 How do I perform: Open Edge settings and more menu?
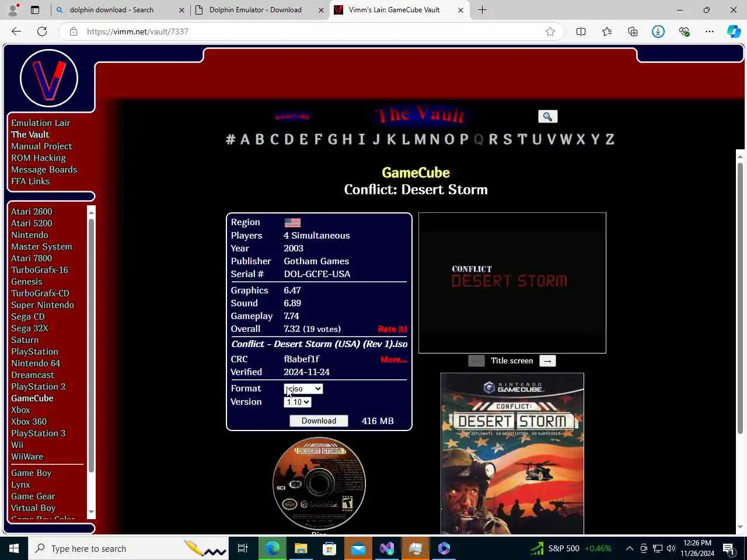pos(710,32)
